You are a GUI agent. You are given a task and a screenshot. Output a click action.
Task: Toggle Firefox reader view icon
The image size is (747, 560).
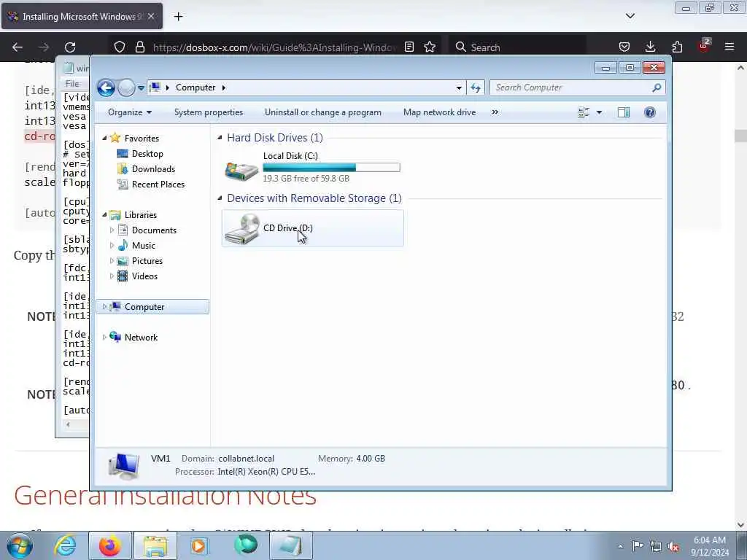[x=409, y=47]
